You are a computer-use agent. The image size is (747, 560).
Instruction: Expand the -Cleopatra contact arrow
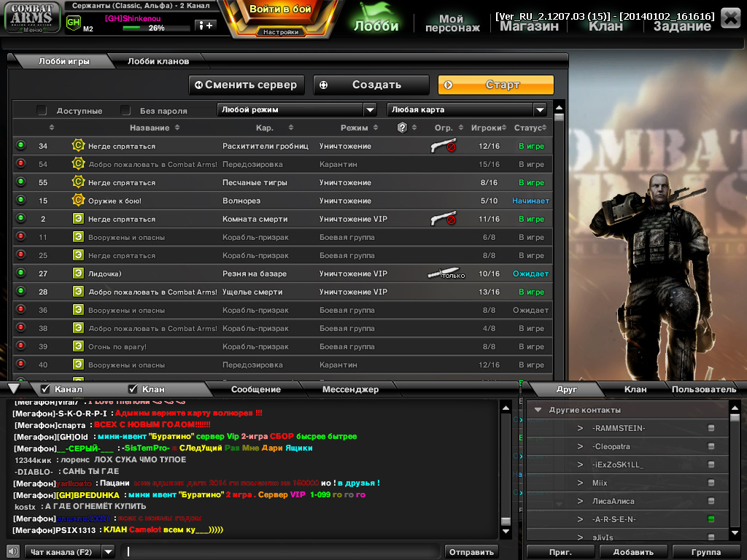click(580, 447)
